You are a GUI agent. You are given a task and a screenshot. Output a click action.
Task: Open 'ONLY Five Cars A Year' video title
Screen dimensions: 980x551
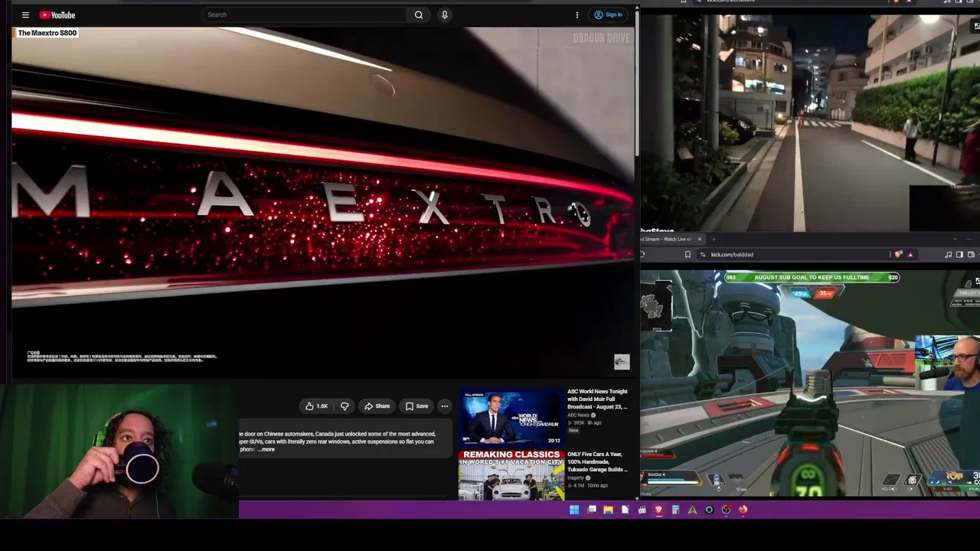tap(597, 461)
